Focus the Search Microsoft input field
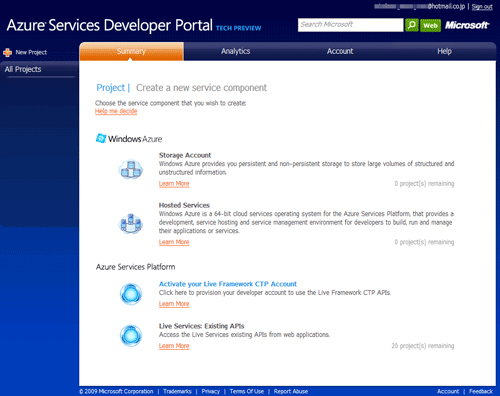This screenshot has width=500, height=396. tap(350, 25)
